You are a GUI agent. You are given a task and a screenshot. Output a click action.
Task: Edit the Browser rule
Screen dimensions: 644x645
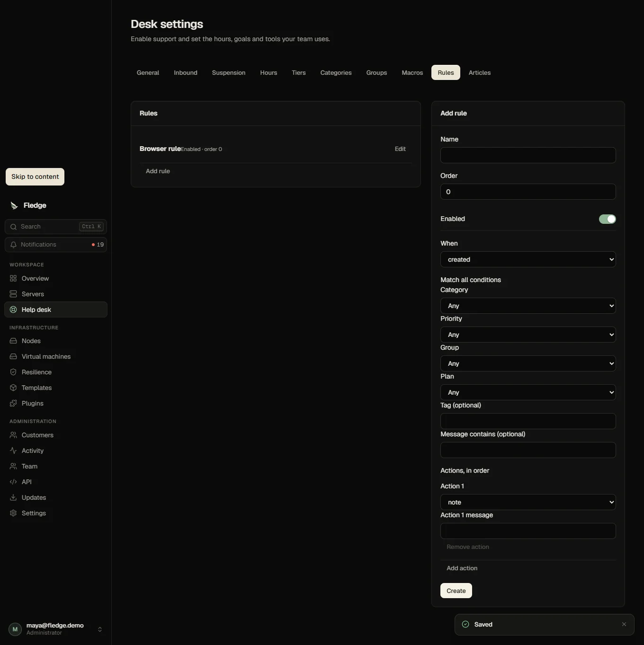[400, 149]
